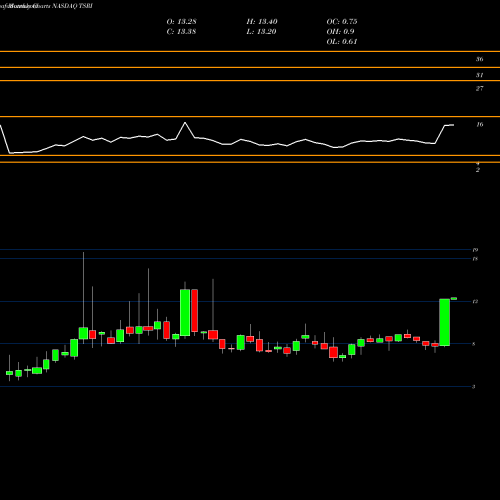
Task: Click the large red candle beside the green one
Action: click(194, 311)
